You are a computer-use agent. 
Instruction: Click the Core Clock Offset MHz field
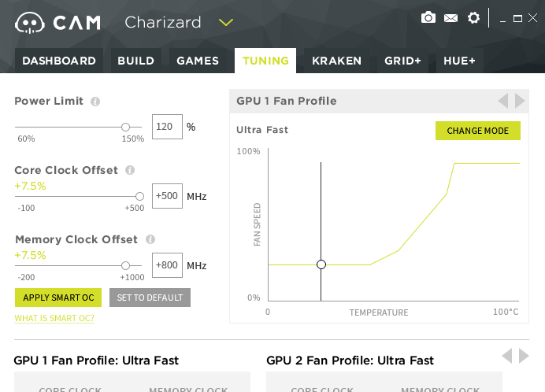167,196
